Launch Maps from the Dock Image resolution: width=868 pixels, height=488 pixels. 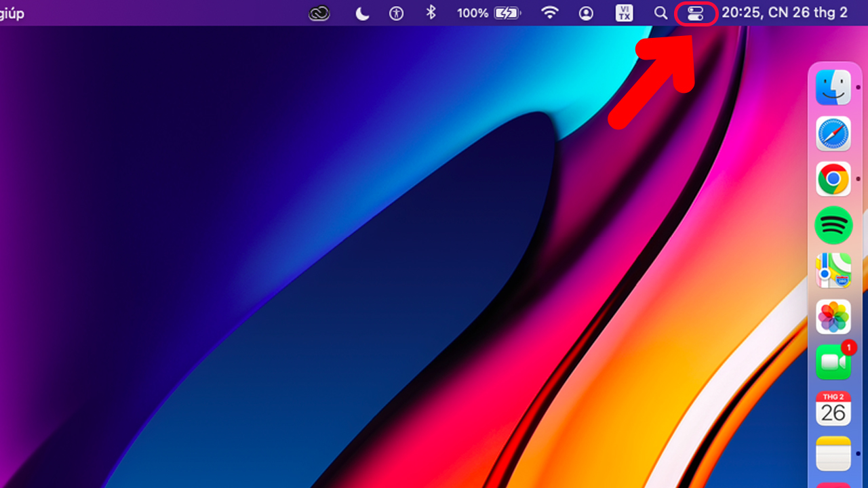(x=833, y=271)
